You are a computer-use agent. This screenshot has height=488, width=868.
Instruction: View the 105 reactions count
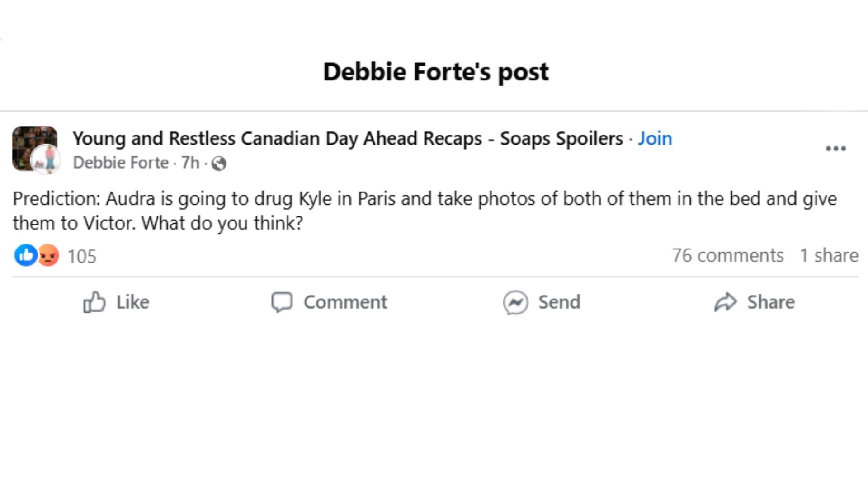tap(82, 256)
